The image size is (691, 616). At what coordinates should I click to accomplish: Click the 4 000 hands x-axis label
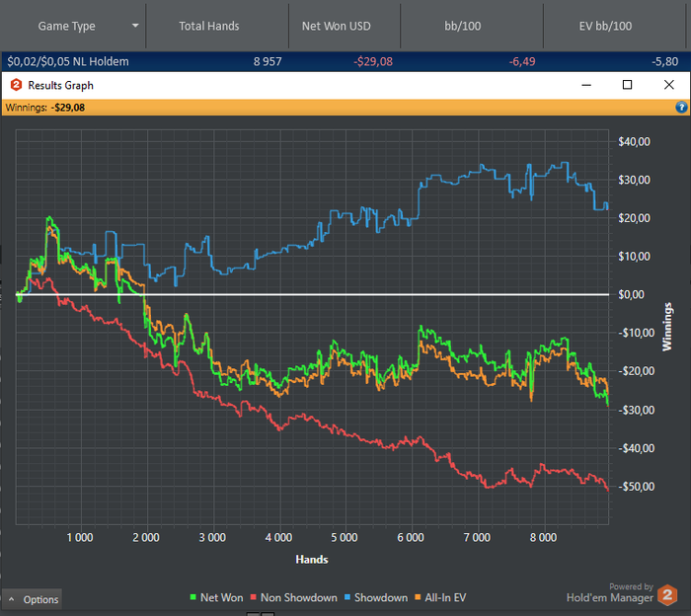(278, 538)
